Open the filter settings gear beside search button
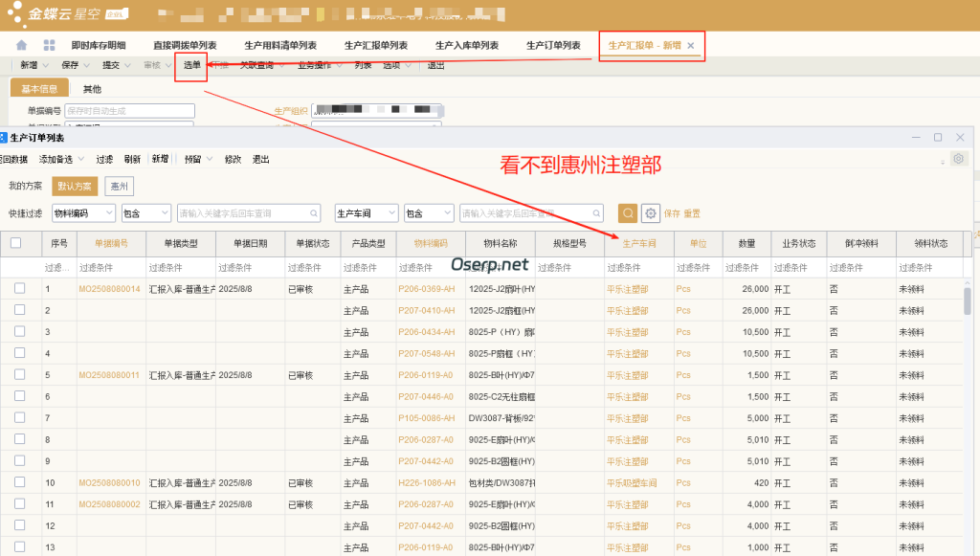This screenshot has height=556, width=980. click(650, 212)
